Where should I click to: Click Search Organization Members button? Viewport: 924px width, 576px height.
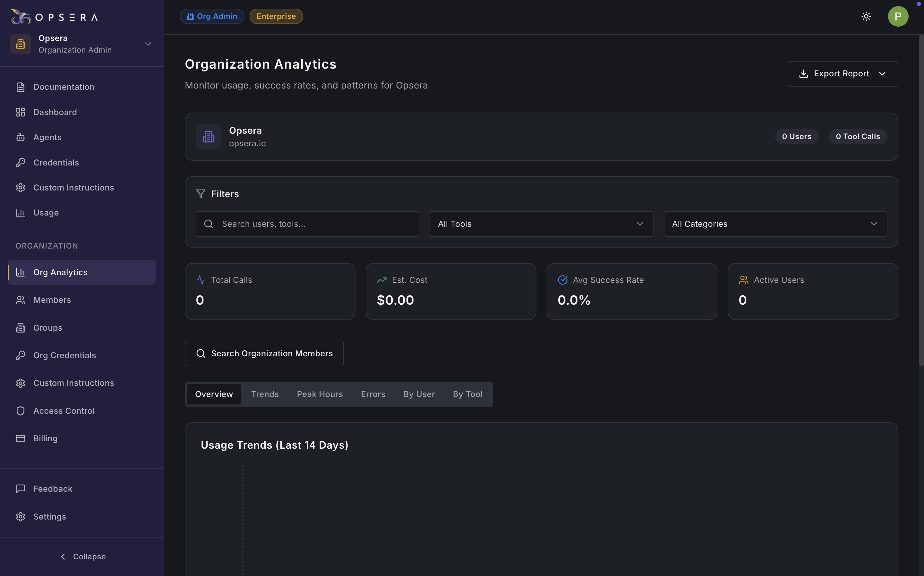coord(264,353)
